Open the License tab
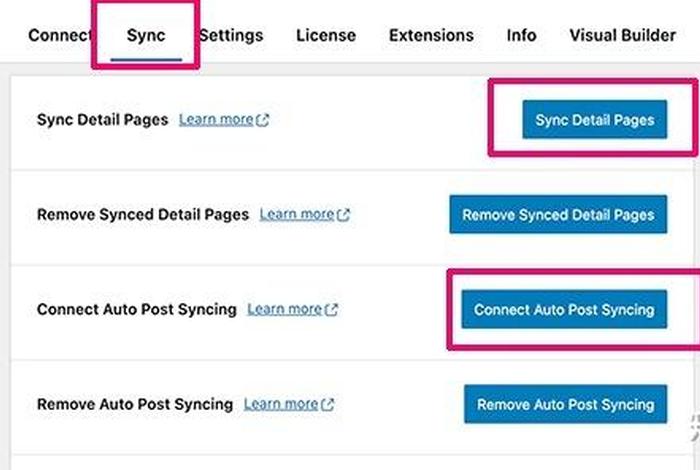Viewport: 700px width, 470px height. 325,35
